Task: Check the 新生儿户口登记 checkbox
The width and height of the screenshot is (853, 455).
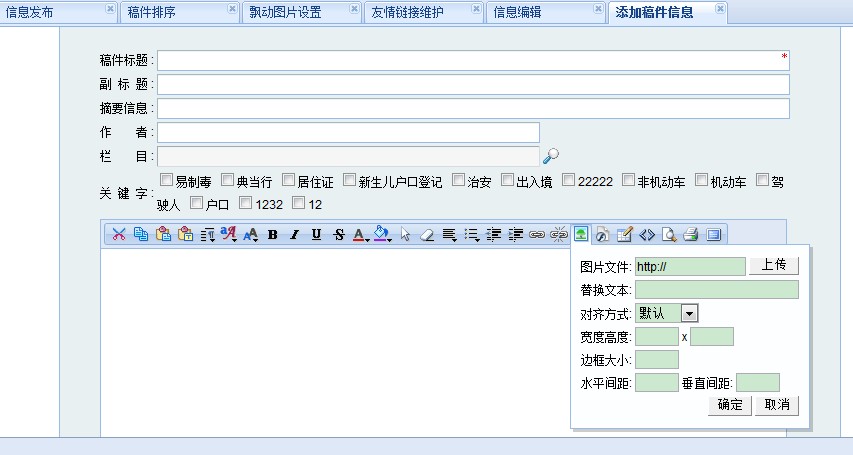Action: pos(349,180)
